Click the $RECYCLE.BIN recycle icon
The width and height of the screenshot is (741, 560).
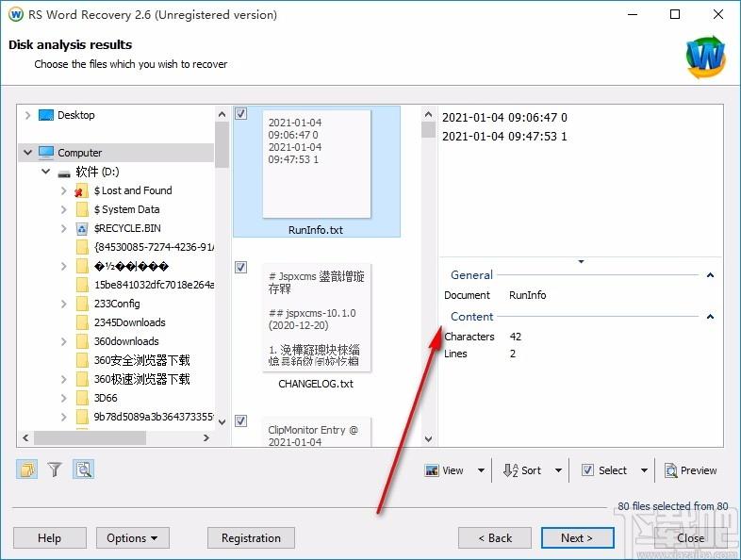click(x=82, y=229)
